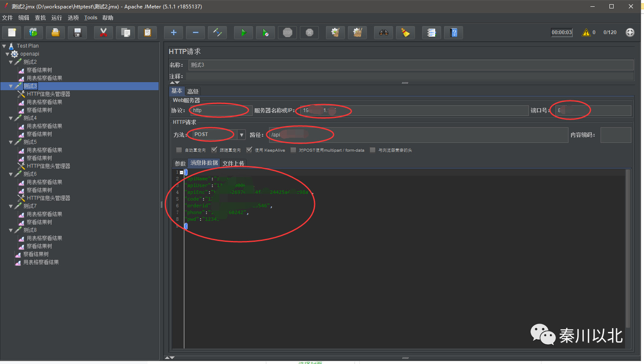Image resolution: width=644 pixels, height=364 pixels.
Task: Click the Open file folder icon
Action: click(x=55, y=32)
